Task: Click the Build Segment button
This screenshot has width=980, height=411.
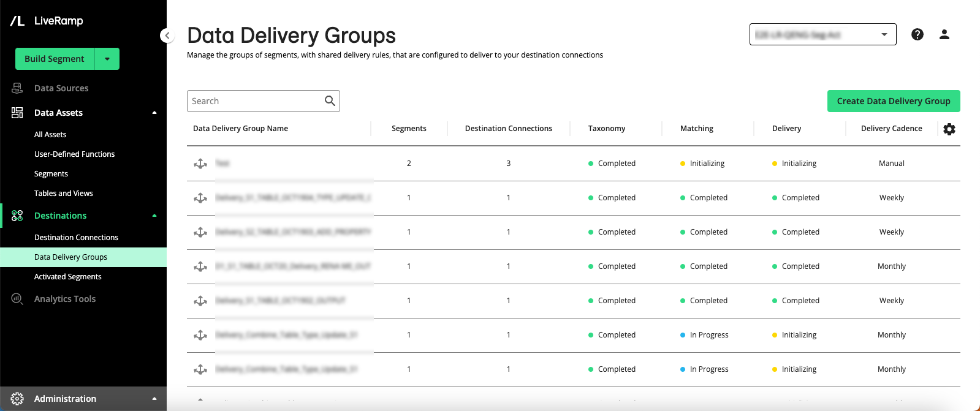Action: click(55, 59)
